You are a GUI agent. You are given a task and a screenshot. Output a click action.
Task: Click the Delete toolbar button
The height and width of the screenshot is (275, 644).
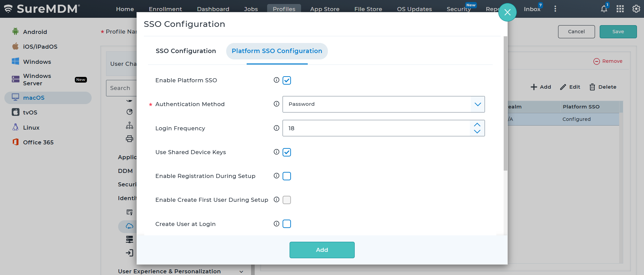603,87
